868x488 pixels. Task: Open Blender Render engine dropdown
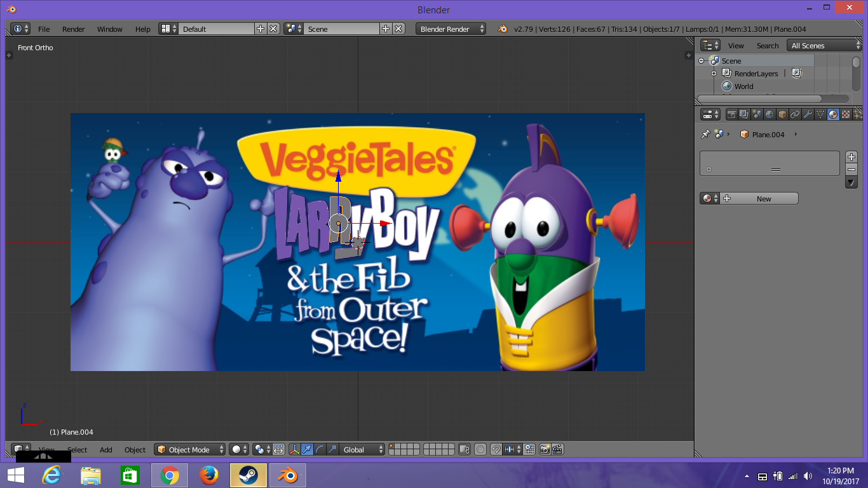451,29
